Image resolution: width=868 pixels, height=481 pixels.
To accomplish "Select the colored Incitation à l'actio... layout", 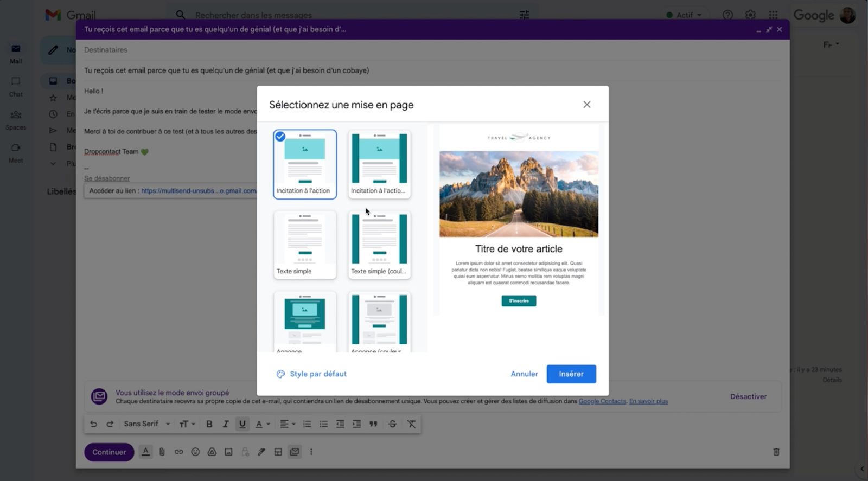I will (379, 164).
